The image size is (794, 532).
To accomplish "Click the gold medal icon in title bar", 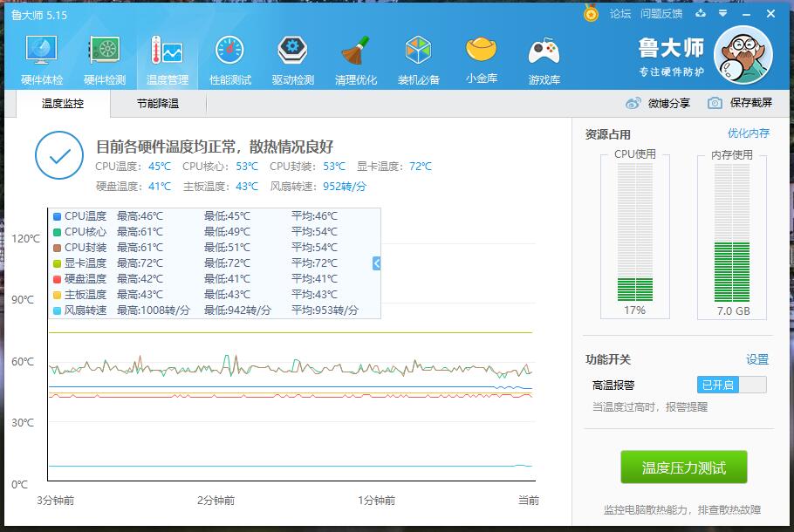I will tap(591, 13).
